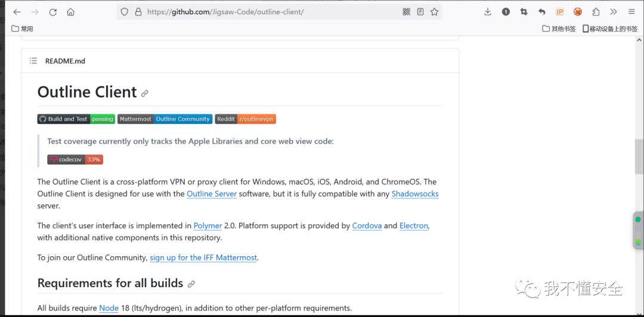Screen dimensions: 644x317
Task: Click the Requirements for all builds heading
Action: coord(110,283)
